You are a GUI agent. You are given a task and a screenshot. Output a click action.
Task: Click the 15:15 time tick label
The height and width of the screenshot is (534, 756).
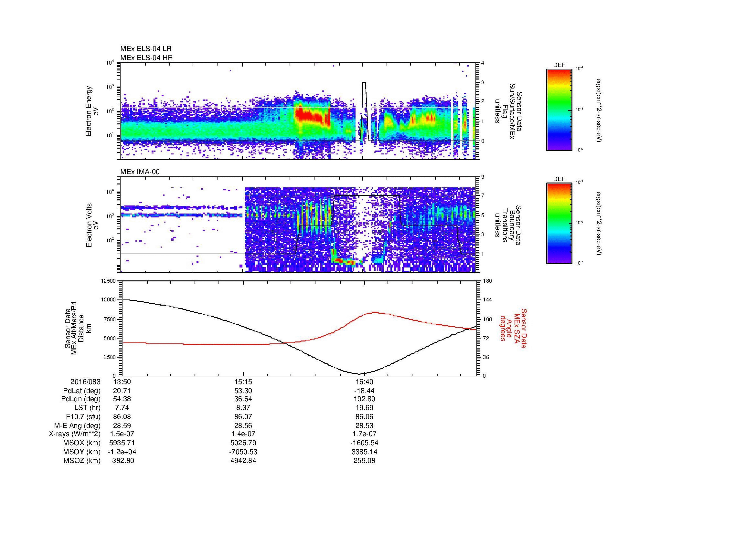(243, 382)
